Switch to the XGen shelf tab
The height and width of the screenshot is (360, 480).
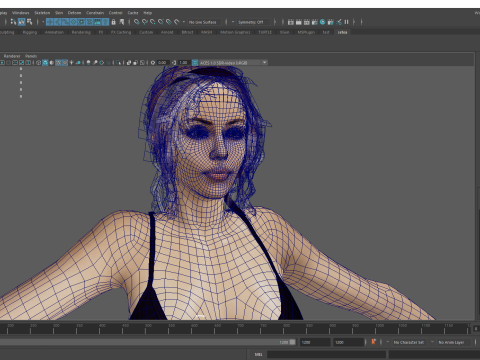point(284,32)
